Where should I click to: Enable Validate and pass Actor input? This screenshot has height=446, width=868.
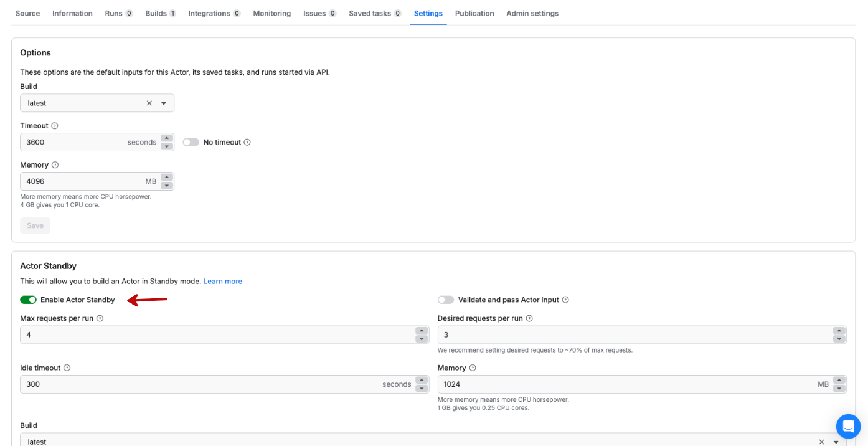446,300
